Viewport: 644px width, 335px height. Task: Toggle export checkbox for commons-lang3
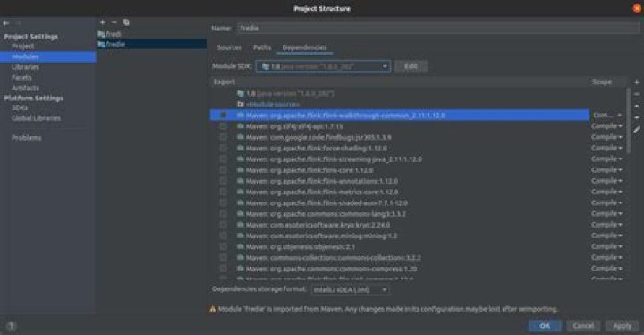(223, 213)
